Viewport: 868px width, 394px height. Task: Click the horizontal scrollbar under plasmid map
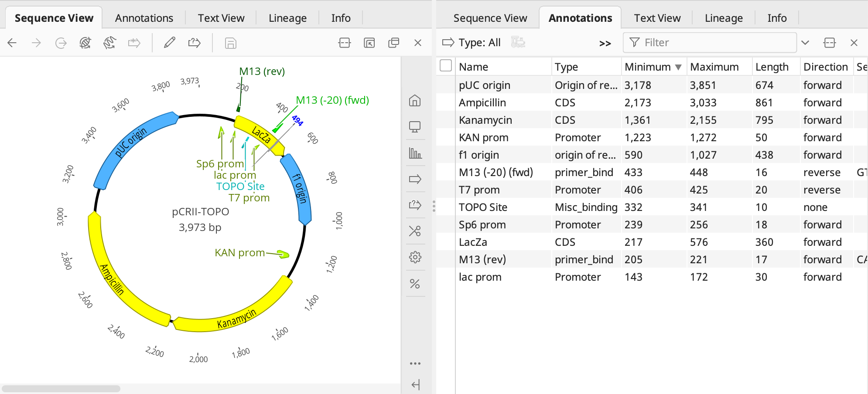click(61, 388)
